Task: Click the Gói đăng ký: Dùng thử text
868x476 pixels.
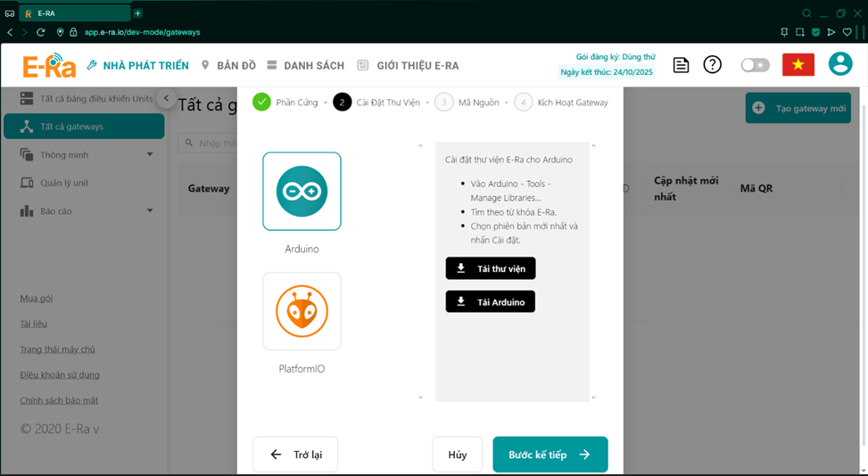Action: click(616, 56)
